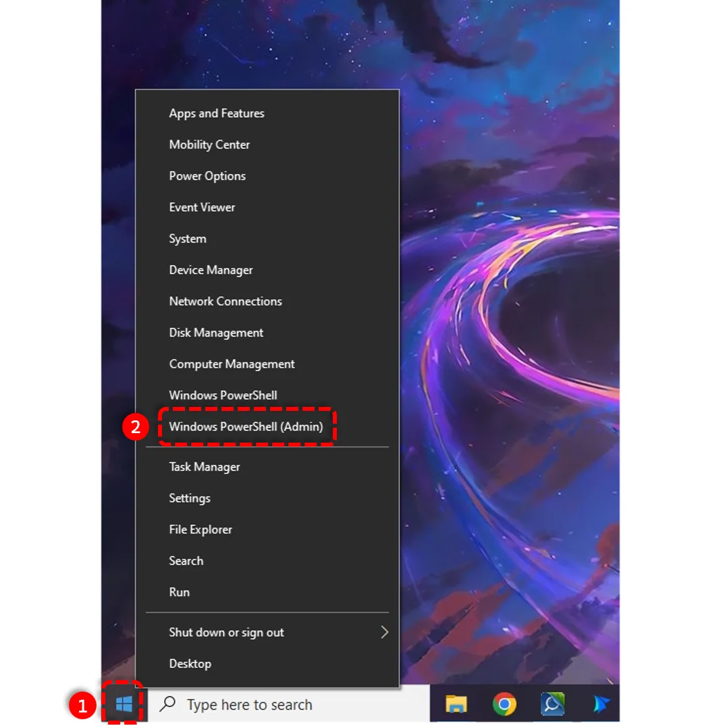Choose Desktop at the menu bottom
This screenshot has width=723, height=728.
point(267,664)
